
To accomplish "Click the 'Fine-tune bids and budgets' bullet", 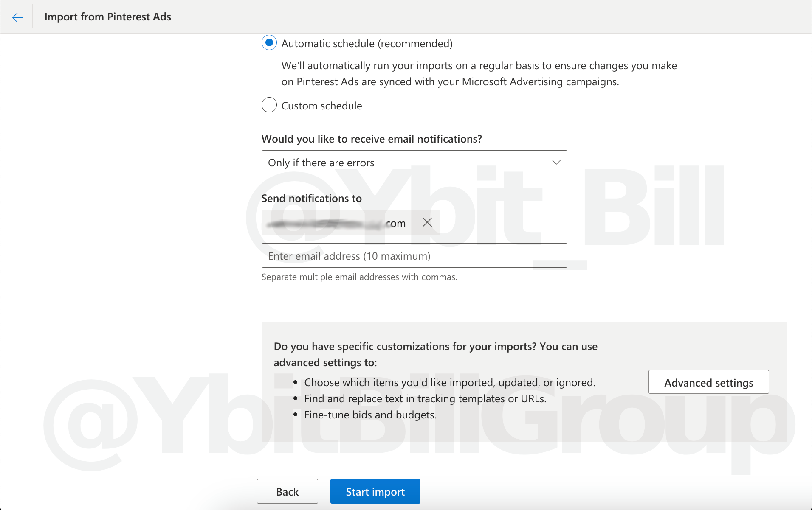I will (x=370, y=415).
